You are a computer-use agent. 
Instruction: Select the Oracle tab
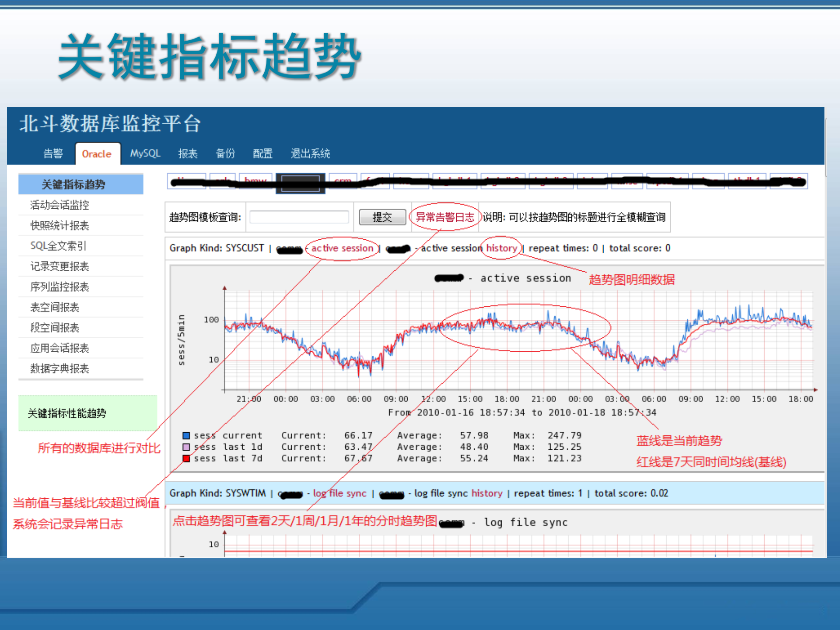click(x=97, y=154)
